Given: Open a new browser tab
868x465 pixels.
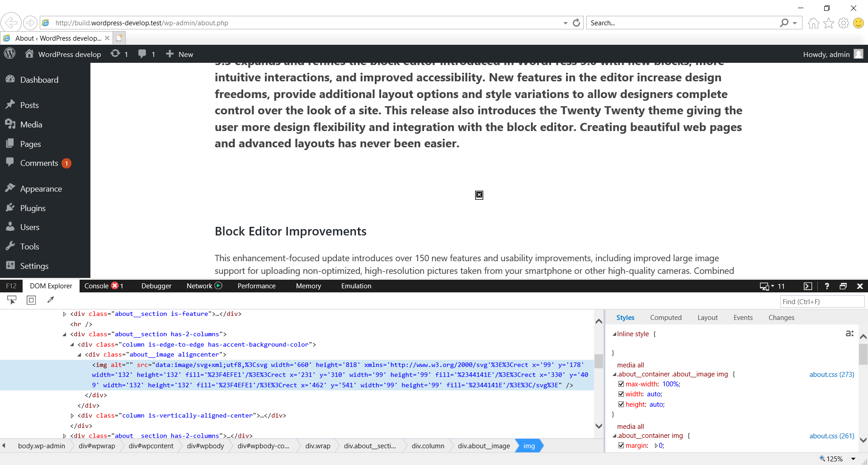Looking at the screenshot, I should (119, 38).
